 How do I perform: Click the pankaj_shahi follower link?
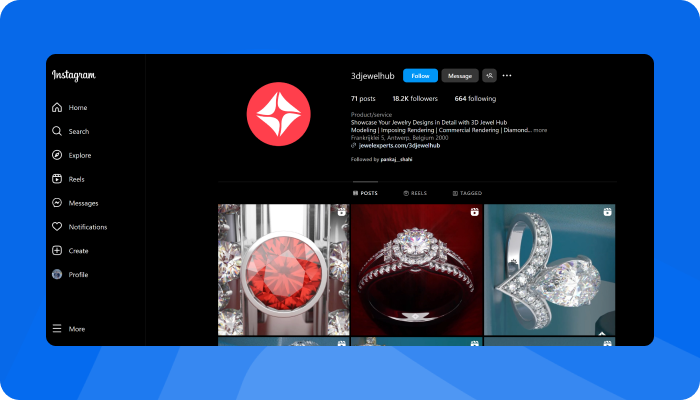point(396,159)
